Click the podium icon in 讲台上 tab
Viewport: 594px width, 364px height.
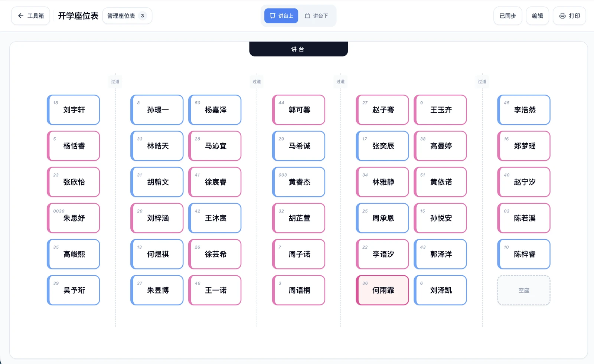(x=272, y=16)
